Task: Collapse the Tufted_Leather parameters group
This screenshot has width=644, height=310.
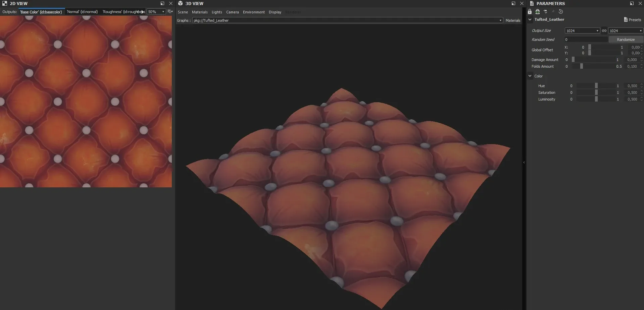Action: [530, 19]
